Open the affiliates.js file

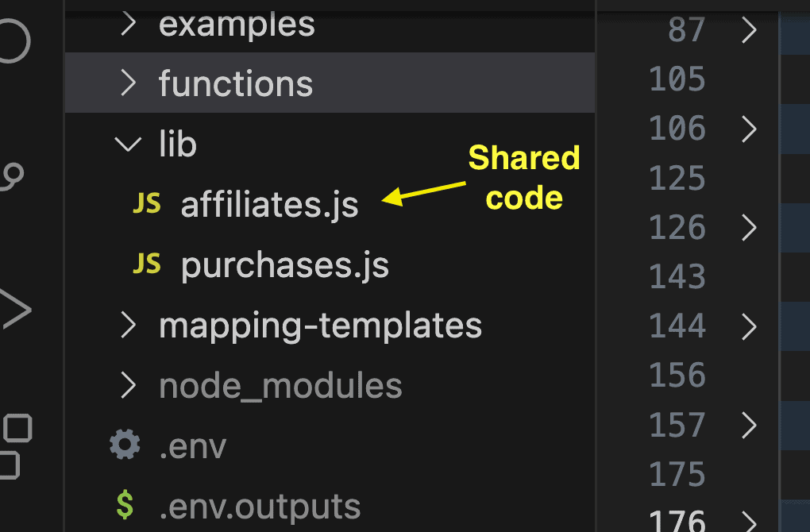click(x=269, y=205)
